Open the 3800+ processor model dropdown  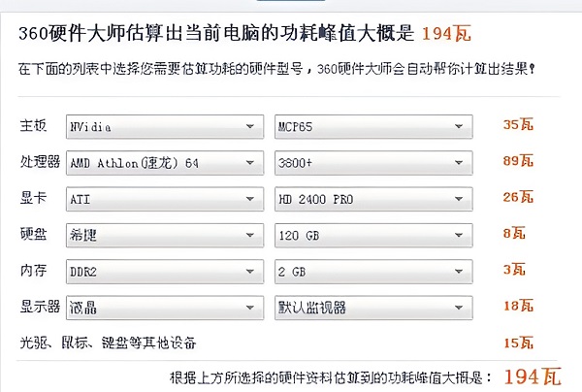point(373,163)
